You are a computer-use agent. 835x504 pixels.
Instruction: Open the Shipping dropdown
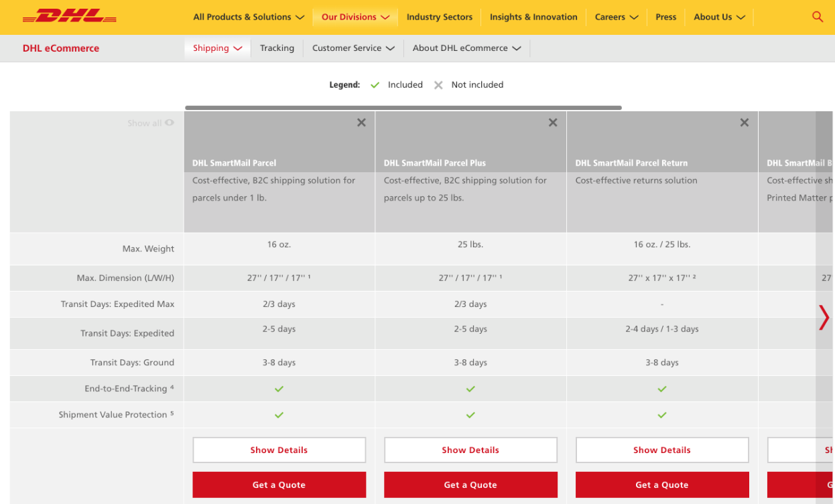[x=216, y=48]
